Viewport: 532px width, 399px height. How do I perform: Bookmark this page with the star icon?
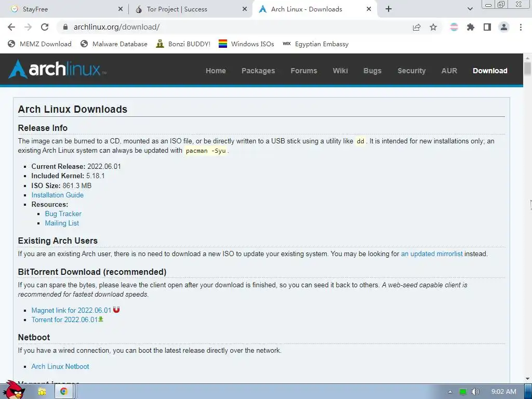coord(433,27)
